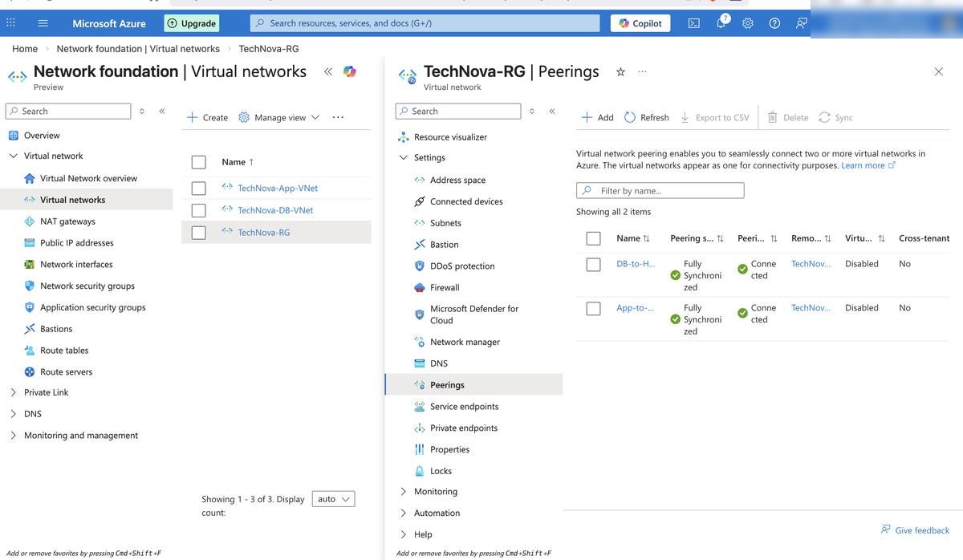Click the help question mark icon

[774, 23]
